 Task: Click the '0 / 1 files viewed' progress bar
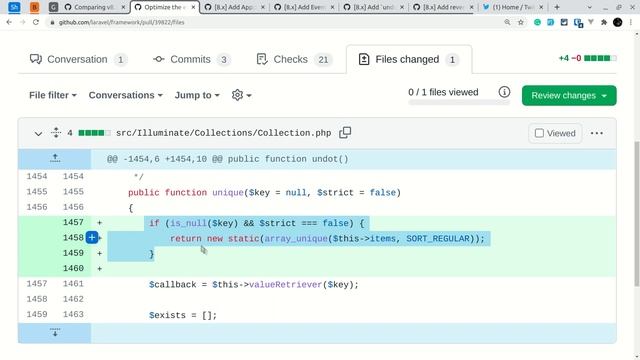[x=459, y=102]
